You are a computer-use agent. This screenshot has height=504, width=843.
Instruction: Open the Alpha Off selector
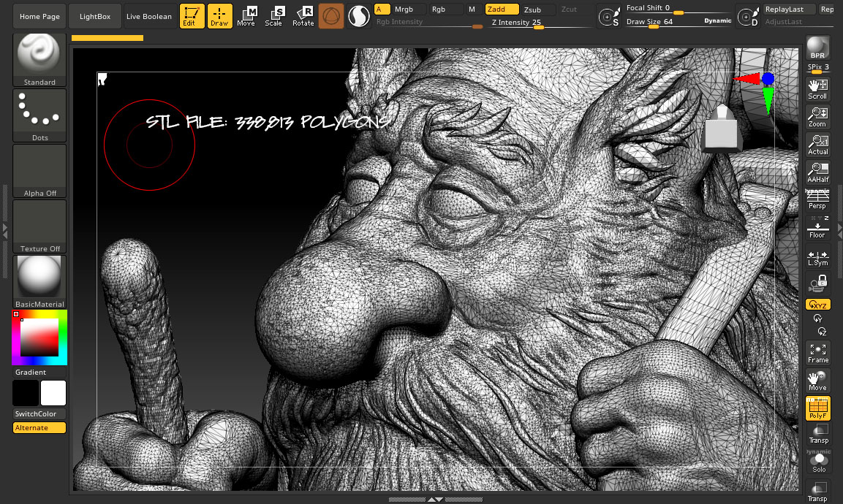click(39, 171)
